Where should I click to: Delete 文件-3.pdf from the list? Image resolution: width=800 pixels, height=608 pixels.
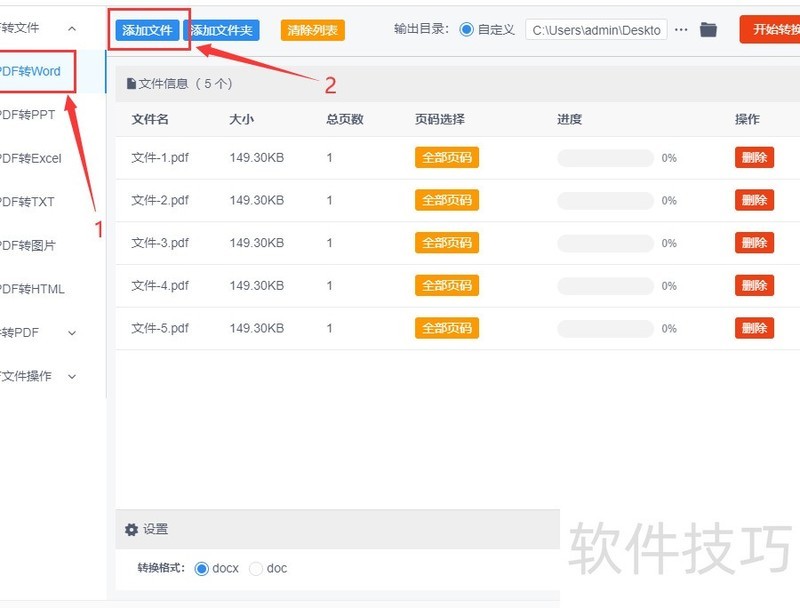[754, 243]
